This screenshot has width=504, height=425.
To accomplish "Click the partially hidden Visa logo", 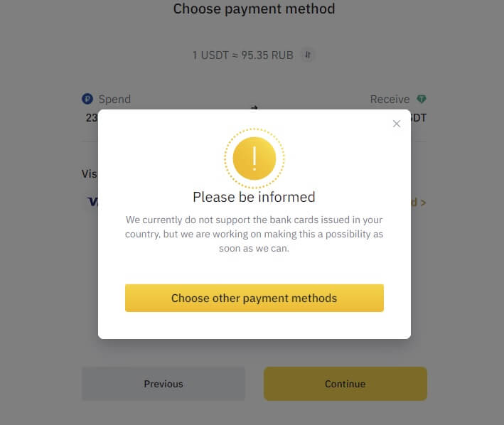I will coord(92,202).
